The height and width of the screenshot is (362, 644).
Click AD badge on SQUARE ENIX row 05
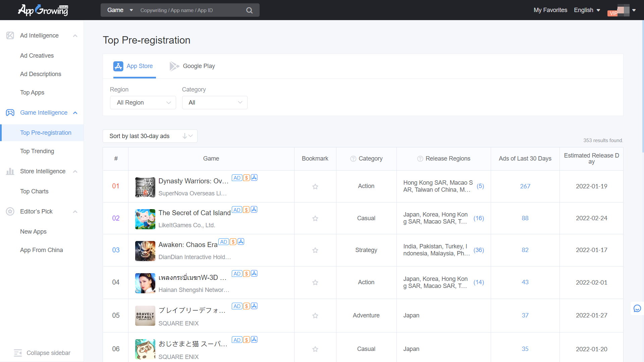pyautogui.click(x=237, y=306)
